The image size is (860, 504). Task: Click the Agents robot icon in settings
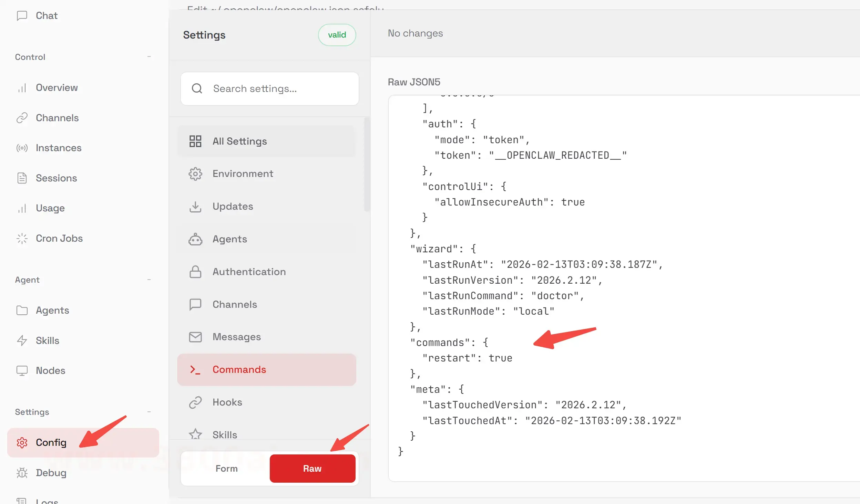point(195,239)
